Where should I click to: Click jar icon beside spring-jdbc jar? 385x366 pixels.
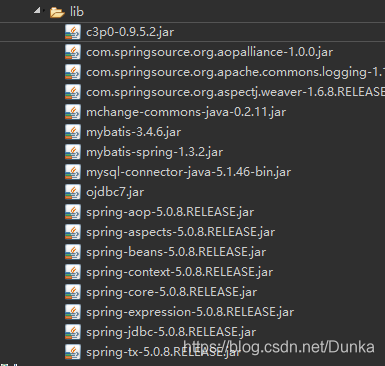coord(73,332)
